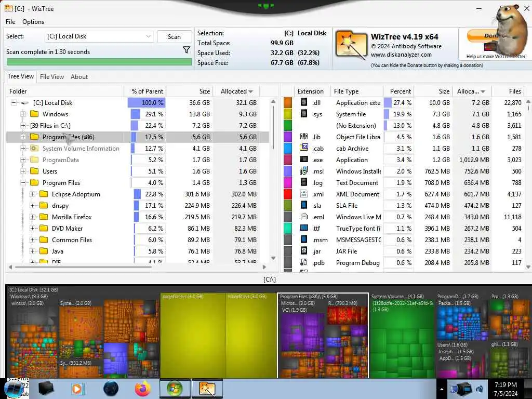
Task: Switch to the File View tab
Action: (52, 77)
